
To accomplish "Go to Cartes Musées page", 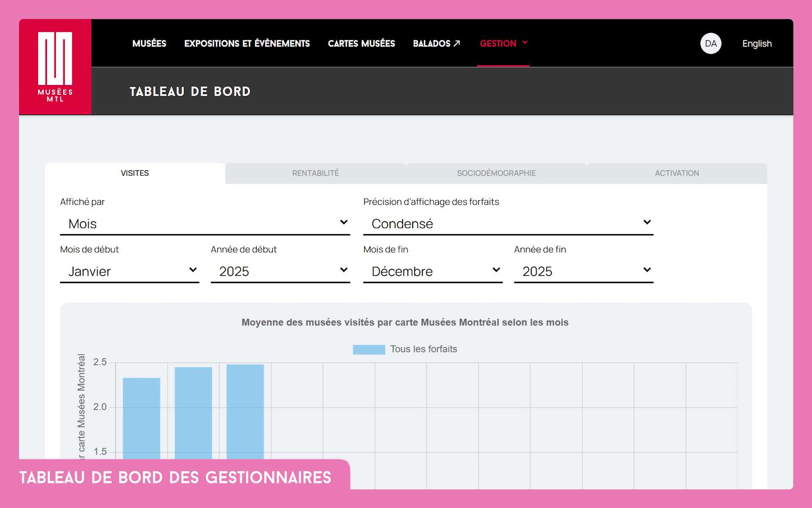I will click(x=361, y=43).
